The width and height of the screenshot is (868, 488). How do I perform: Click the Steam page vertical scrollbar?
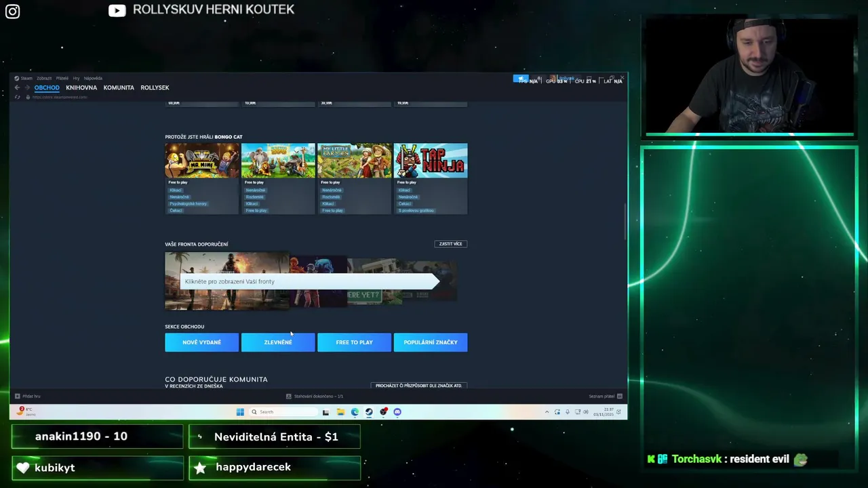coord(625,220)
